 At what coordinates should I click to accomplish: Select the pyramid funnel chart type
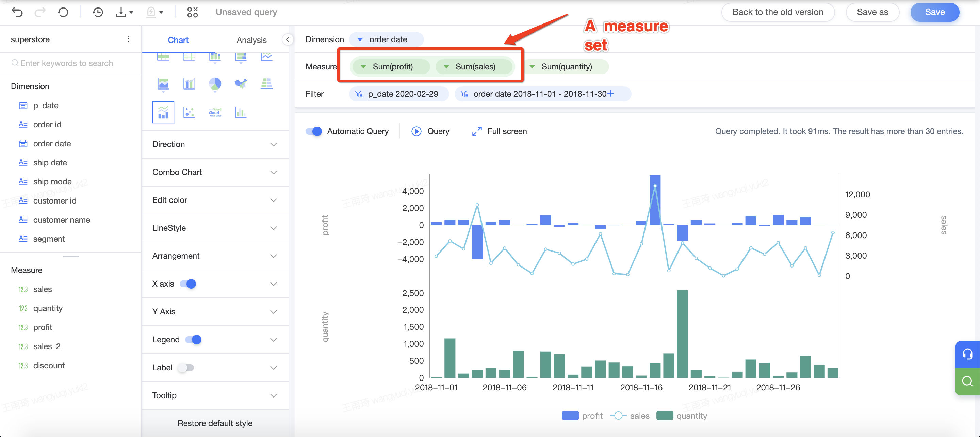pos(267,83)
